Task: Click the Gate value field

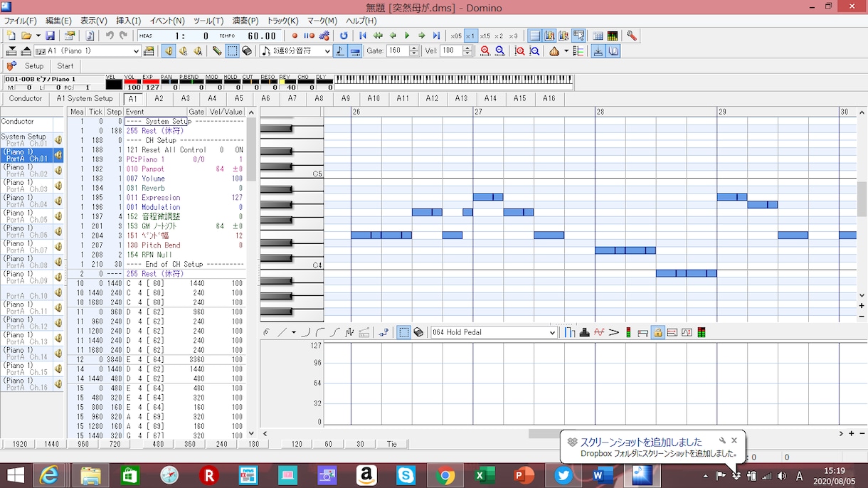Action: click(398, 51)
